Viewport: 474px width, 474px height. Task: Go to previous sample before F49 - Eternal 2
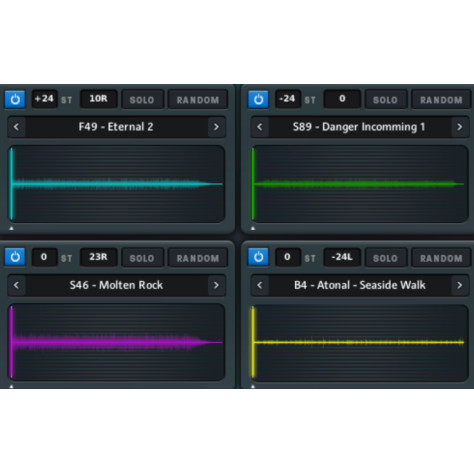[x=16, y=127]
